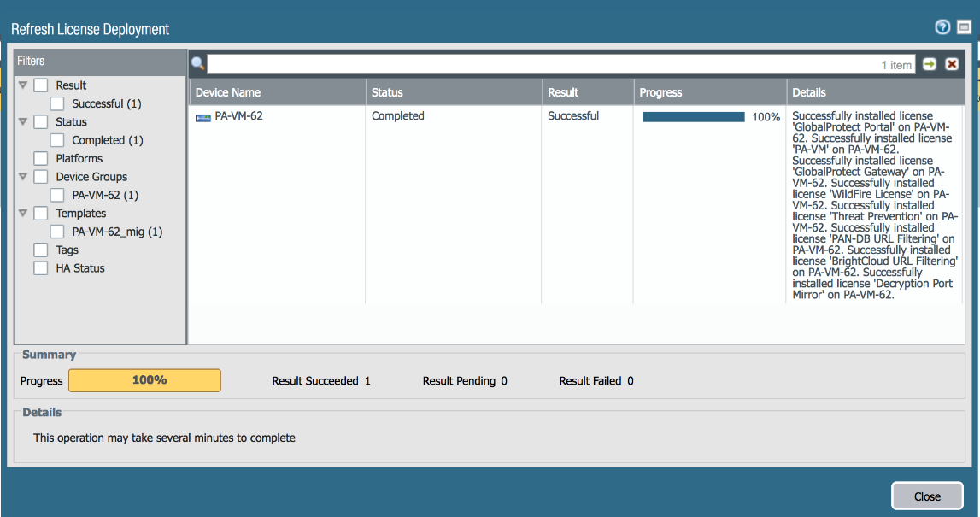Tick the PA-VM-62_mig (1) template checkbox

point(57,232)
